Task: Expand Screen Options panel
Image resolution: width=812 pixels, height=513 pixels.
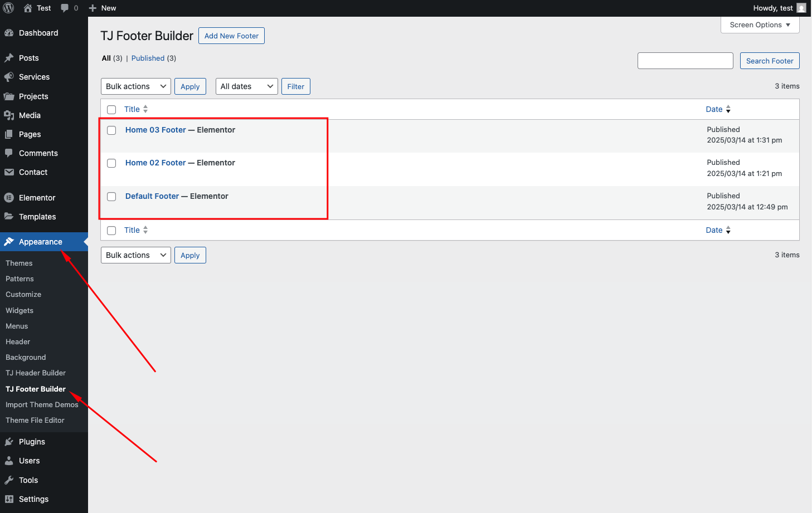Action: tap(760, 25)
